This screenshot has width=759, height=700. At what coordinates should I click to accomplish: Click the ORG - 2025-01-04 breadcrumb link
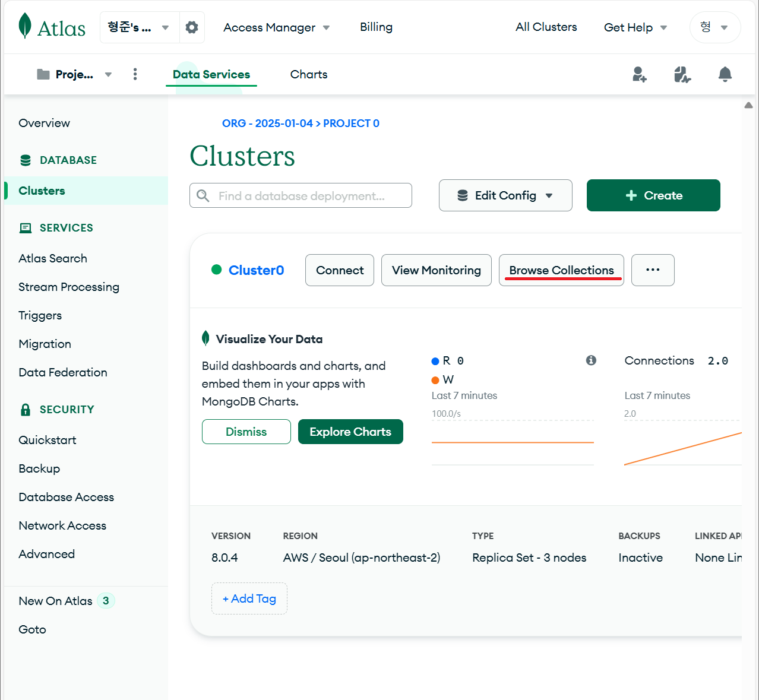coord(267,123)
